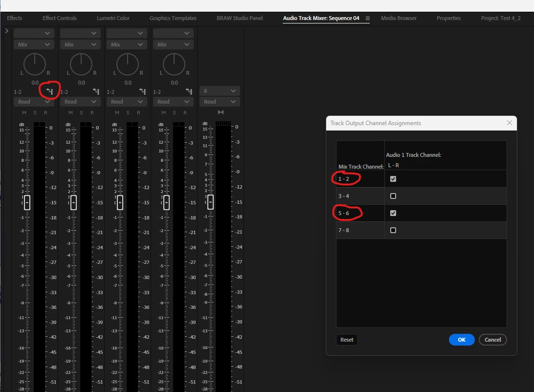Uncheck the 1 - 2 mix channel checkbox
534x392 pixels.
click(x=393, y=179)
